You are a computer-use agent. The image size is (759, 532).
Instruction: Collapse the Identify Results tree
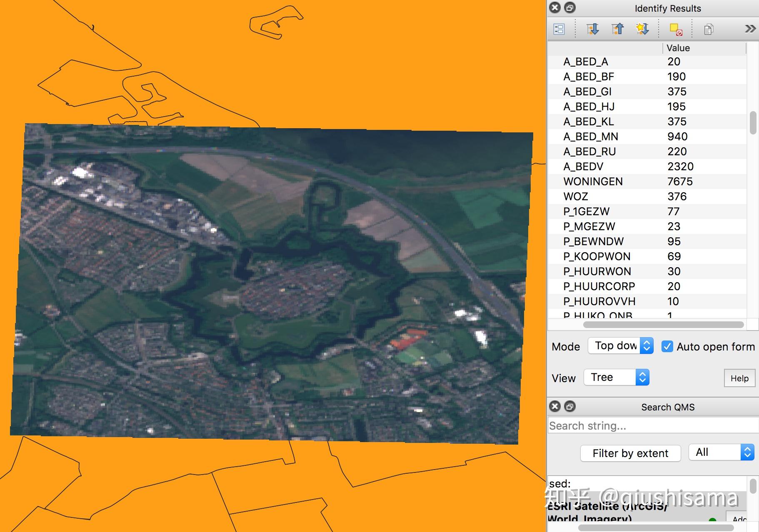617,29
